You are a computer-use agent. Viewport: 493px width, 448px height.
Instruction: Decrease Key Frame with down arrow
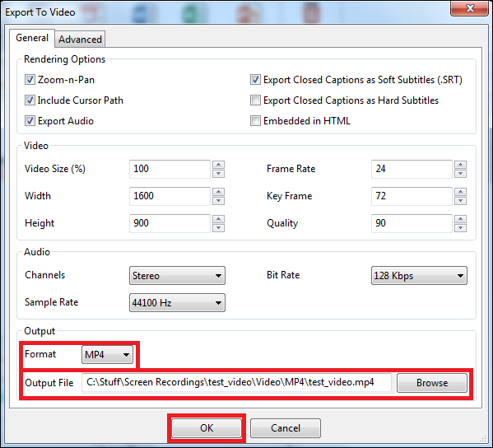click(x=461, y=201)
